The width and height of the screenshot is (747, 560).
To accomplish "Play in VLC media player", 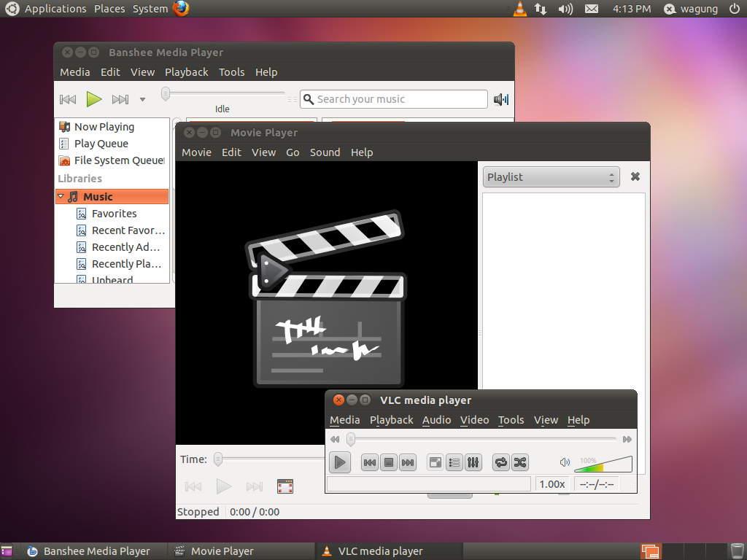I will coord(340,462).
